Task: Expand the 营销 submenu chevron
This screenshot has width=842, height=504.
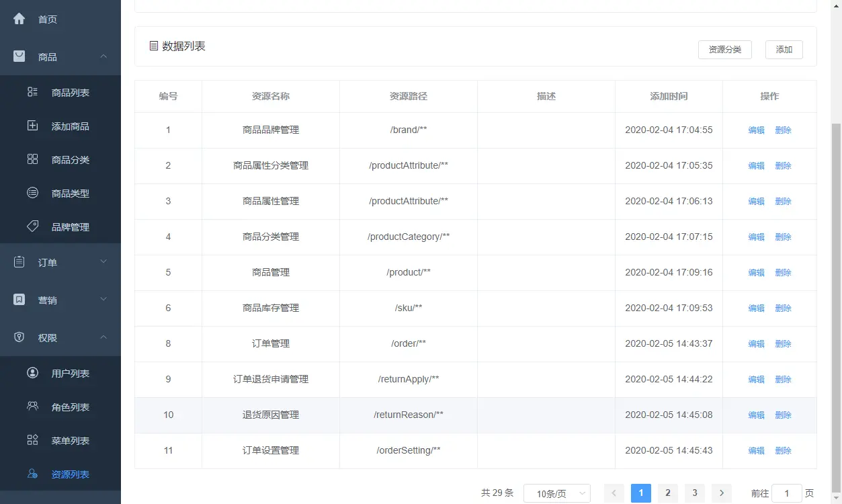Action: [103, 299]
